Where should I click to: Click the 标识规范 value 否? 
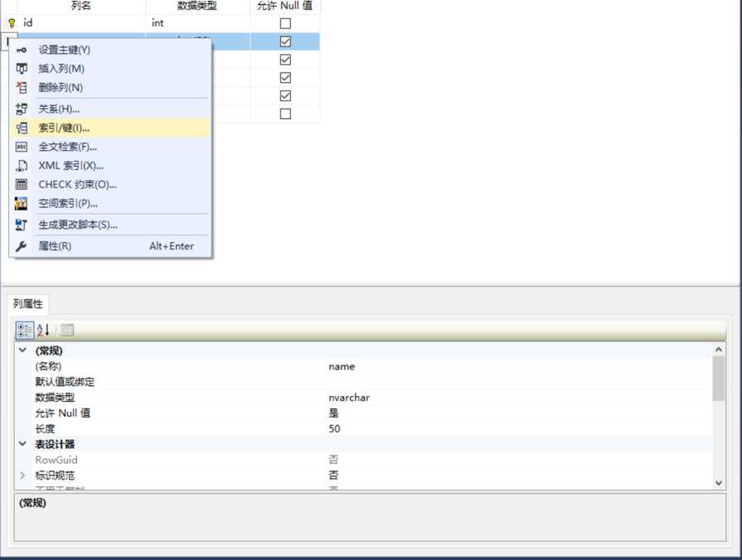[x=519, y=475]
